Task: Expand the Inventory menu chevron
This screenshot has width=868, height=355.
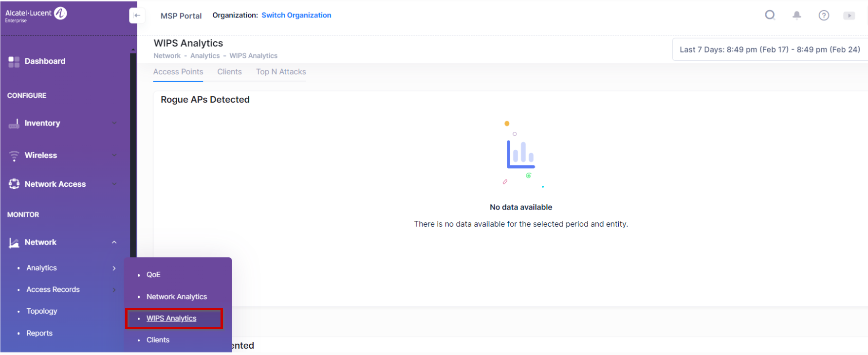Action: (x=114, y=123)
